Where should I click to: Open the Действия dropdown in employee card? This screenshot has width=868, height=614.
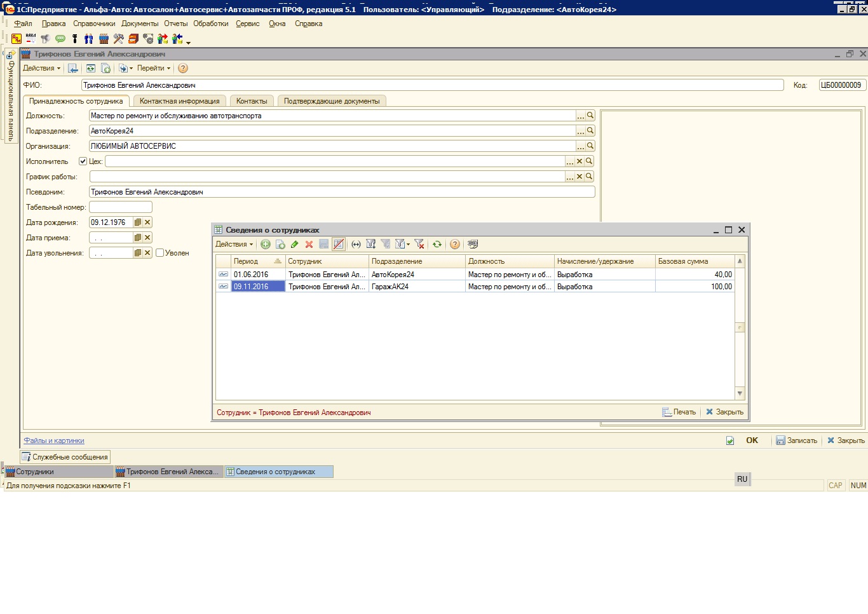(x=42, y=68)
